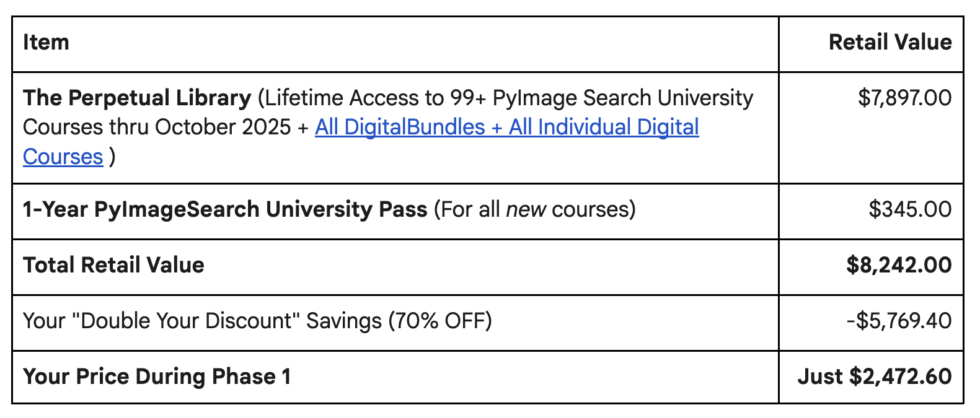
Task: Click the Total Retail Value label
Action: (x=113, y=265)
